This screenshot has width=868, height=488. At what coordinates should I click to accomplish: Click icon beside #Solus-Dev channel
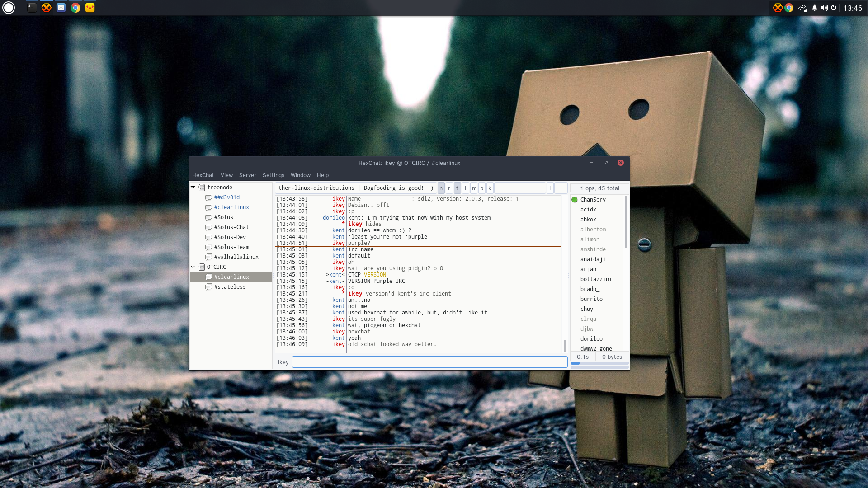click(209, 237)
